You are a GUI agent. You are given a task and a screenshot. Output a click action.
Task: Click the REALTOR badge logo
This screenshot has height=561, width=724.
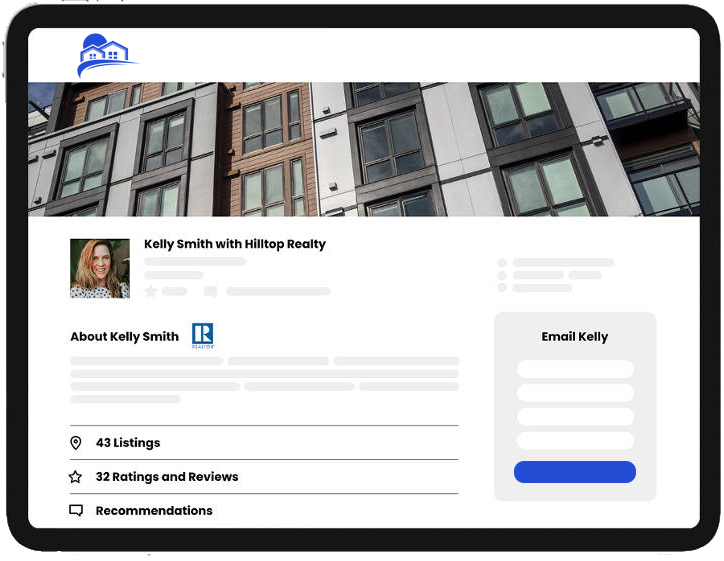pyautogui.click(x=202, y=336)
